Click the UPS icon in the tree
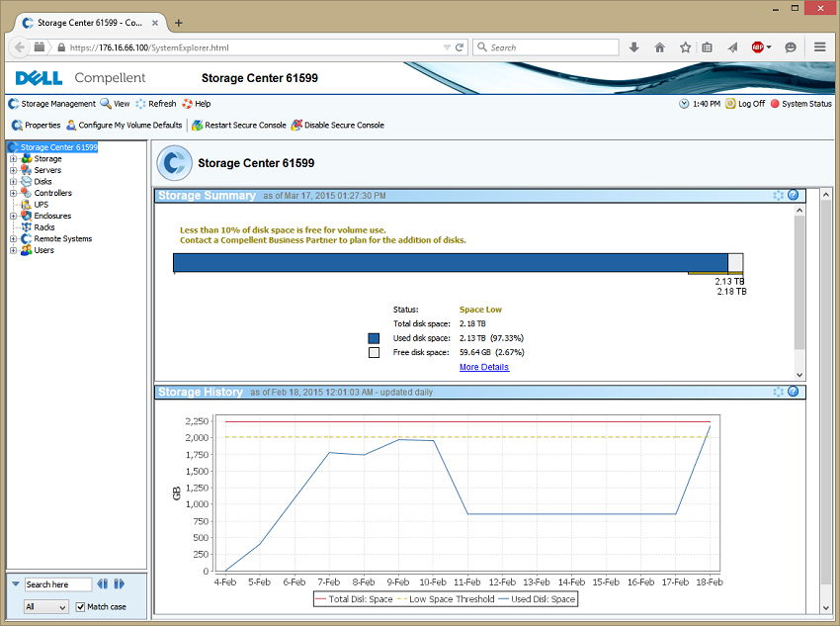The width and height of the screenshot is (840, 626). tap(27, 204)
